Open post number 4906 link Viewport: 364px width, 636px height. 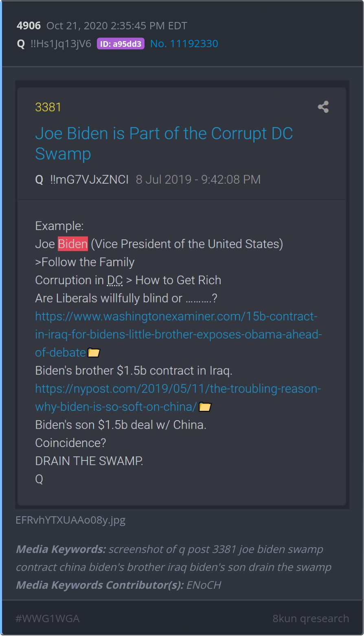tap(29, 26)
